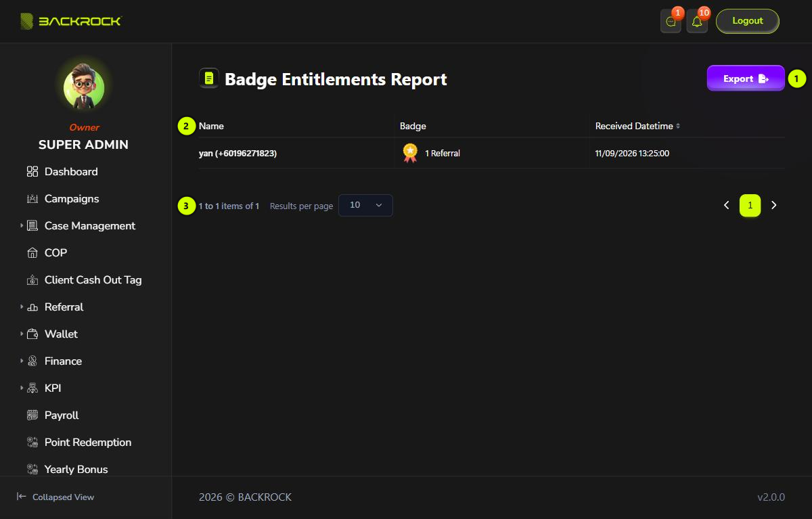Open the Case Management menu item
This screenshot has height=519, width=812.
tap(90, 226)
